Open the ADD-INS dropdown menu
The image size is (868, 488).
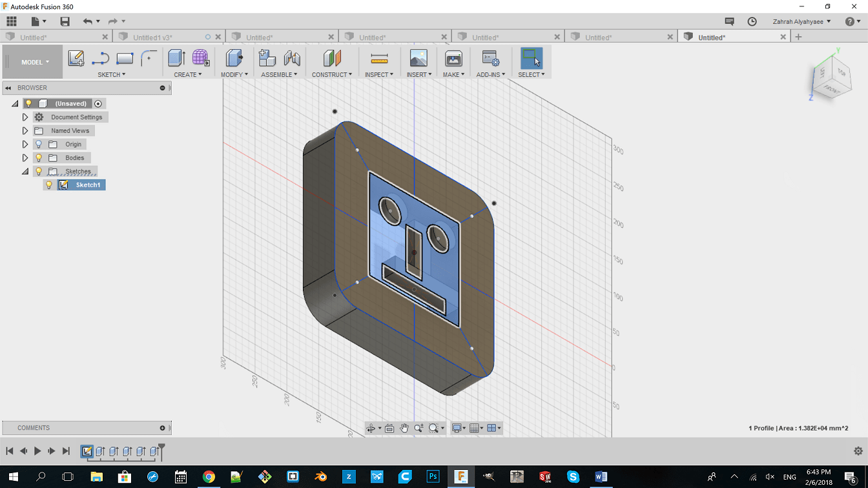(491, 75)
